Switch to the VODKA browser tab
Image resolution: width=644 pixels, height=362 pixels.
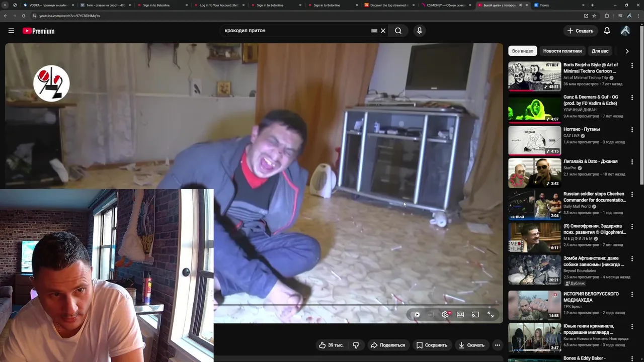pos(48,5)
